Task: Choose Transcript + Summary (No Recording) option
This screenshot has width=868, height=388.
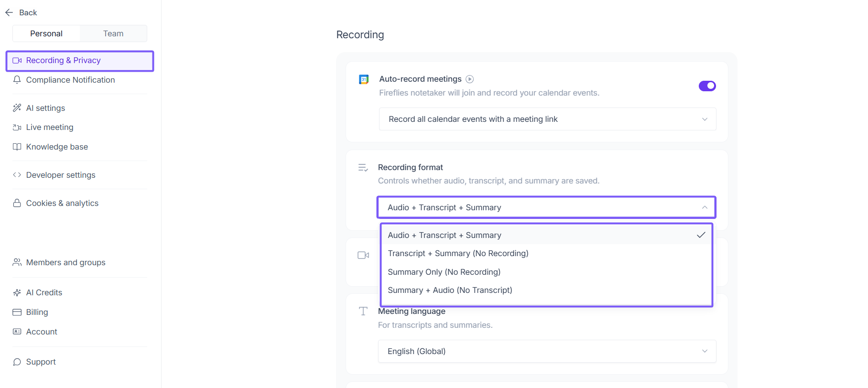Action: point(458,253)
